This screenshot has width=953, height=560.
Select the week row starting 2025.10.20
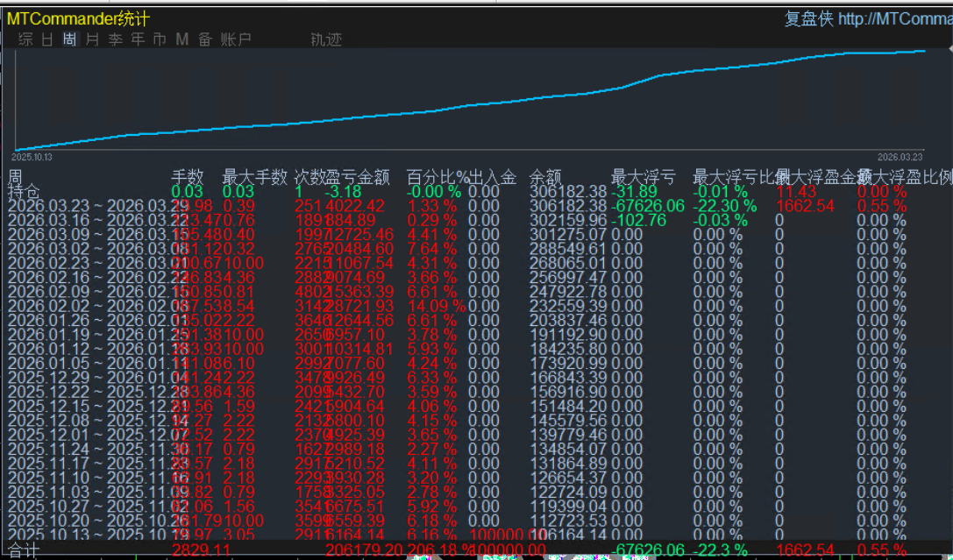click(x=477, y=521)
